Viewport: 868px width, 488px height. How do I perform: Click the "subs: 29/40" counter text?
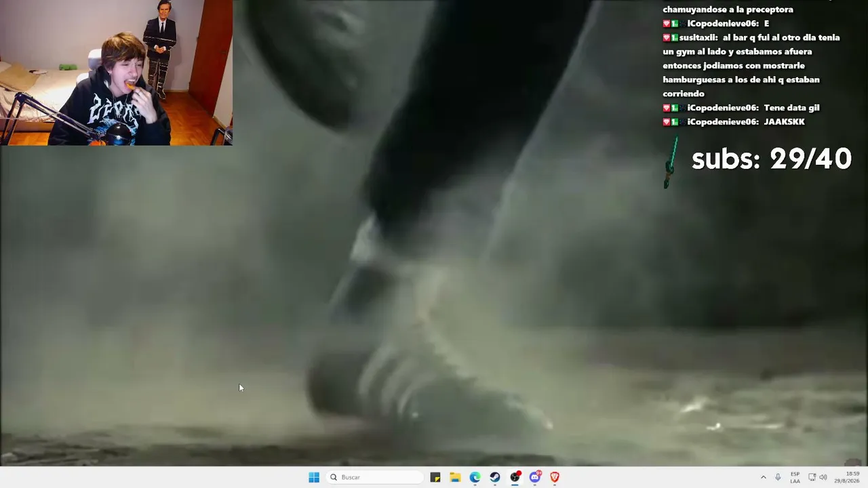click(772, 159)
